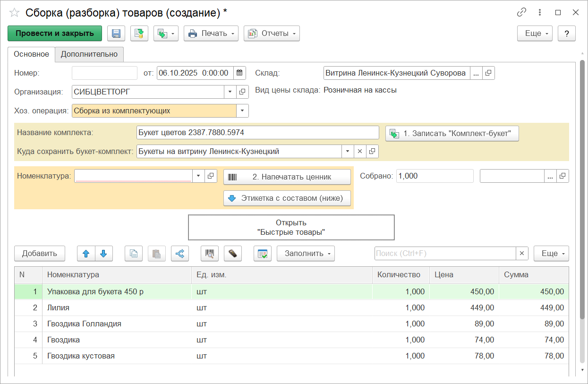Switch to the Дополнительно tab
The height and width of the screenshot is (384, 588).
click(x=89, y=54)
